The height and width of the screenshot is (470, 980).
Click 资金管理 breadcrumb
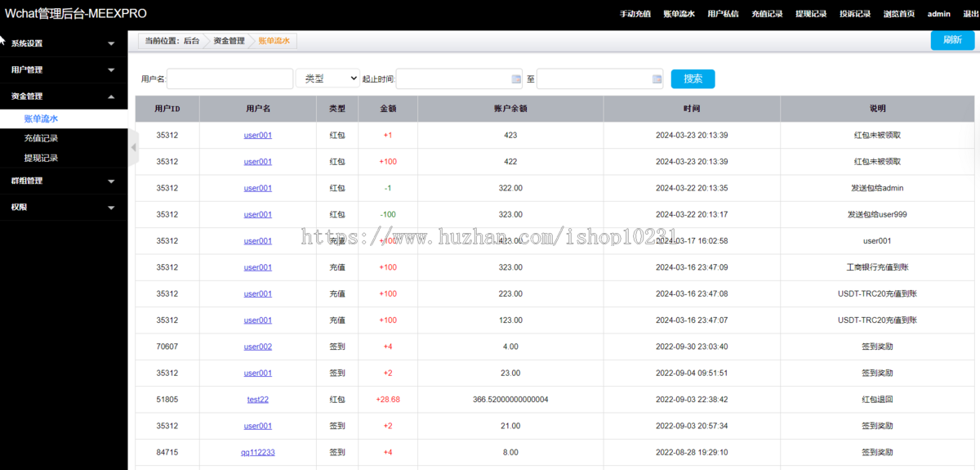229,41
